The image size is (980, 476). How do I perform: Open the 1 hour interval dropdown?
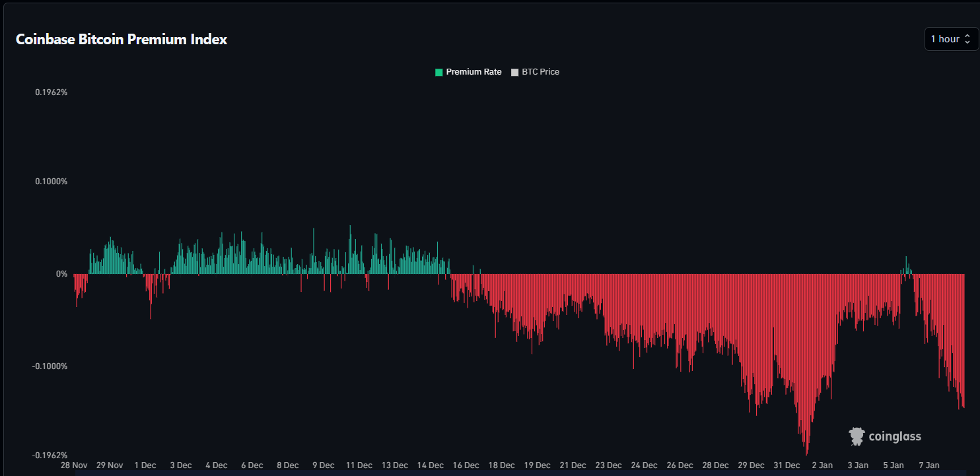point(951,39)
